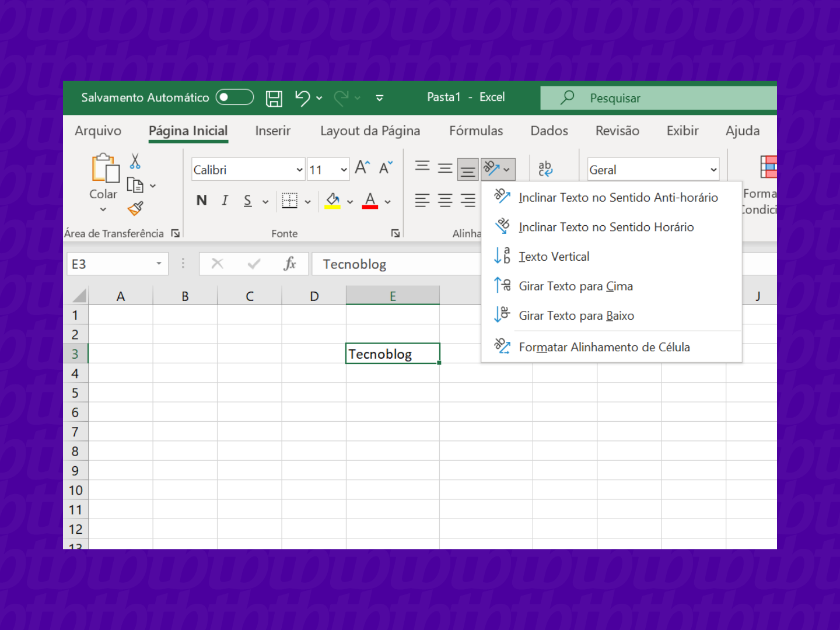
Task: Choose Inclinar Texto no Sentido Horário
Action: click(x=611, y=227)
